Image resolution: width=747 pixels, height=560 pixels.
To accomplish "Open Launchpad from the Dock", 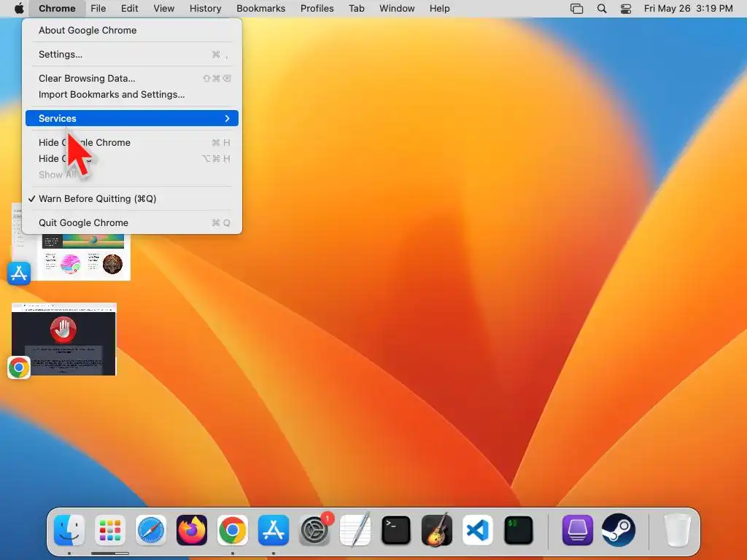I will tap(110, 529).
